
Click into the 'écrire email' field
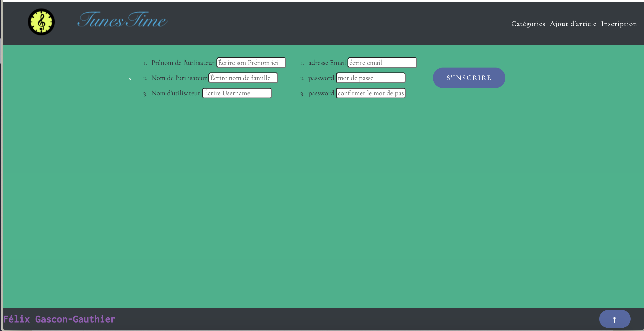click(x=382, y=63)
